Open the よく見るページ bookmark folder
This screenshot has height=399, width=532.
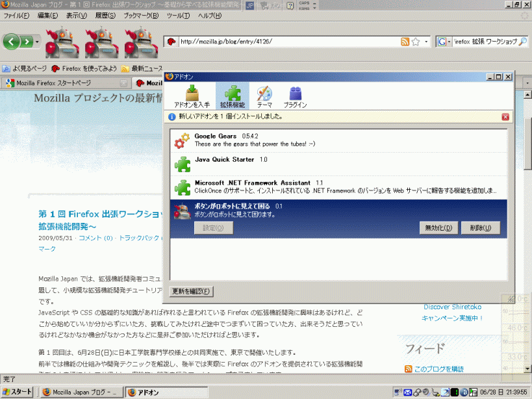25,68
